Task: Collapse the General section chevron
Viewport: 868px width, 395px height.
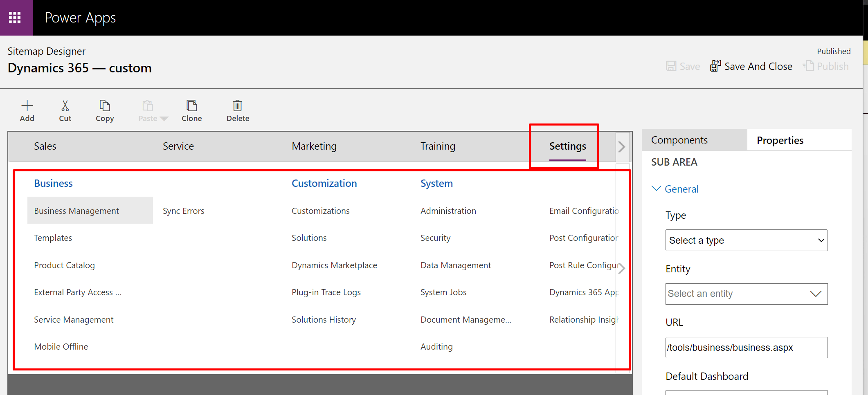Action: pyautogui.click(x=656, y=189)
